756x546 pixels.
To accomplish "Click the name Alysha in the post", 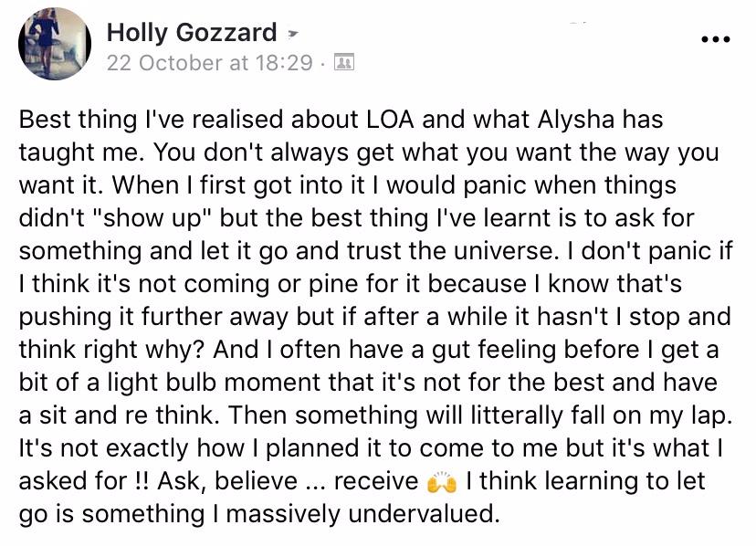I will coord(576,121).
